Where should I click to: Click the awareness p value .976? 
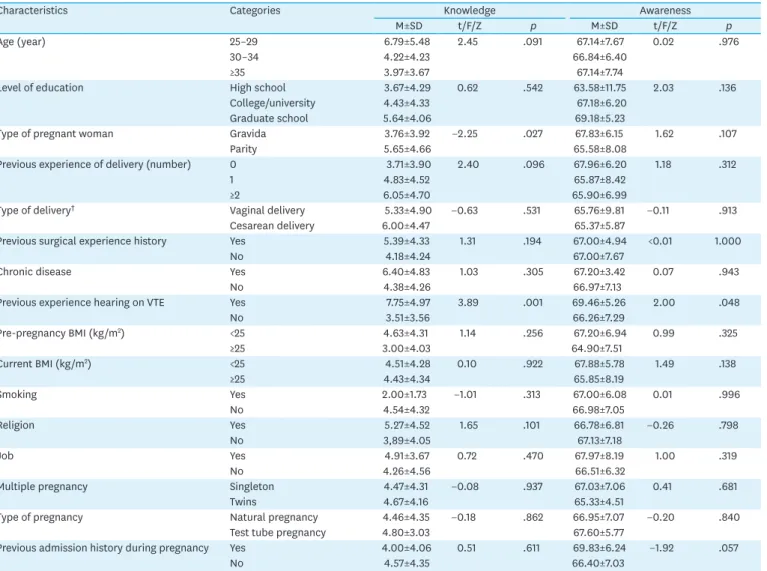tap(729, 42)
